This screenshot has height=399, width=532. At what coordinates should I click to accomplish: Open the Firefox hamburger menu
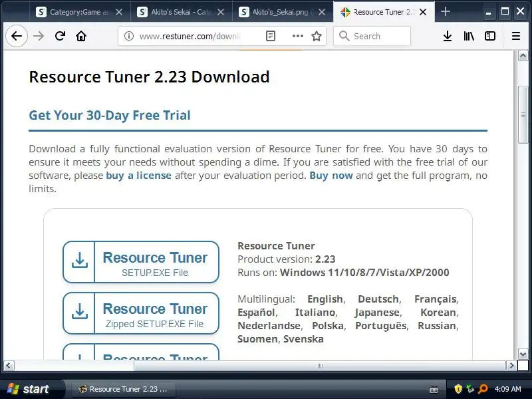[516, 36]
